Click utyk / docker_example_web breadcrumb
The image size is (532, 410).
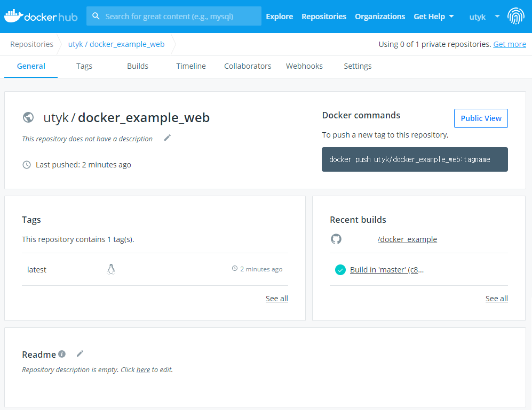click(116, 44)
